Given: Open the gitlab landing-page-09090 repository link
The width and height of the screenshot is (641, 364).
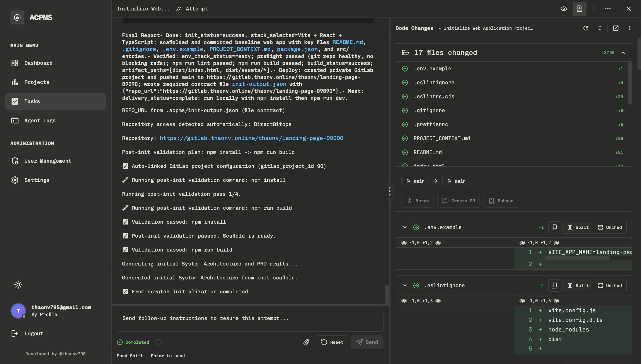Looking at the screenshot, I should (251, 138).
